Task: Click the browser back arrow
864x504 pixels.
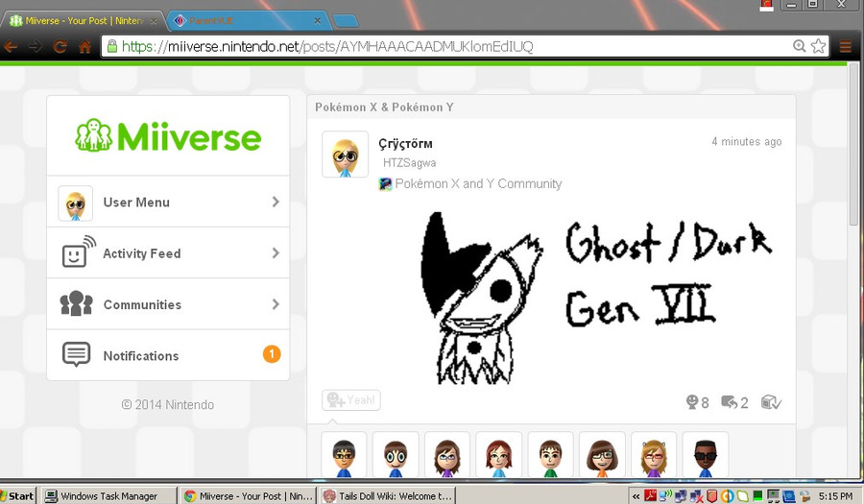Action: 11,47
